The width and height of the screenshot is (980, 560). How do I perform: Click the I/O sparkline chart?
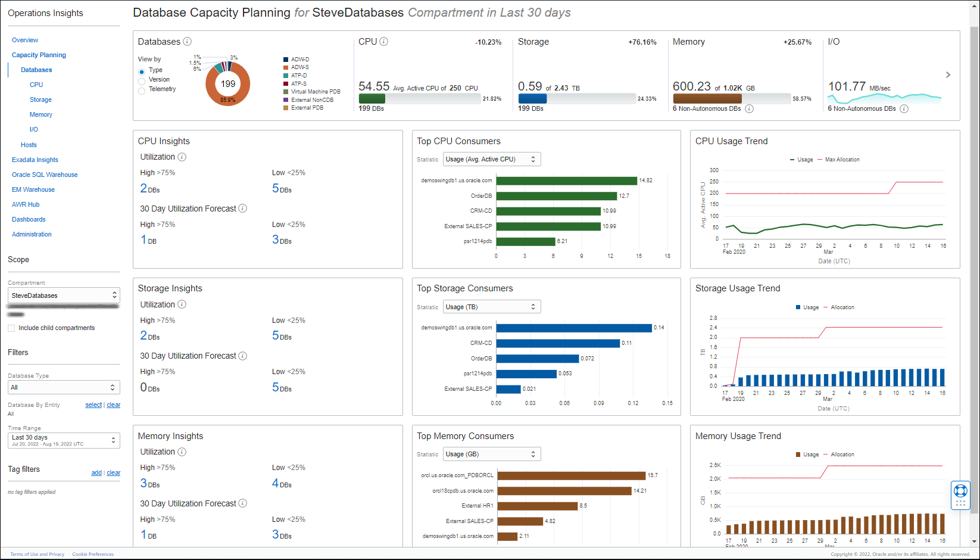pos(885,98)
